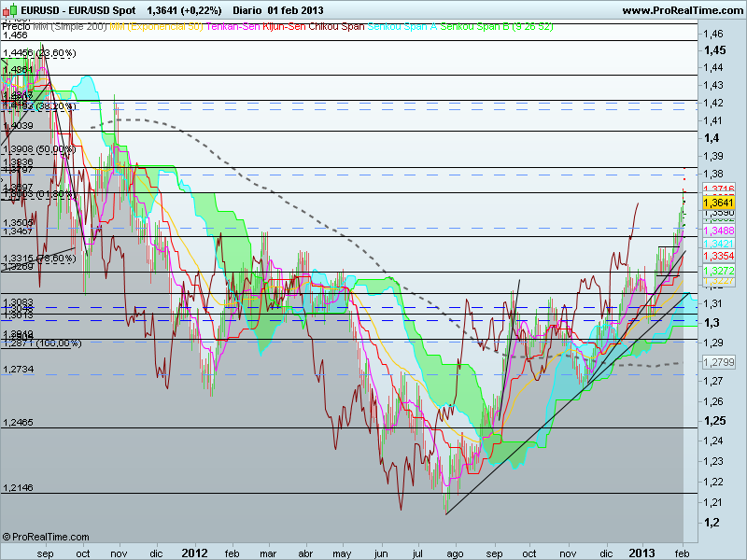Click the blue 1,3641 last-price label
This screenshot has width=747, height=560.
[719, 203]
